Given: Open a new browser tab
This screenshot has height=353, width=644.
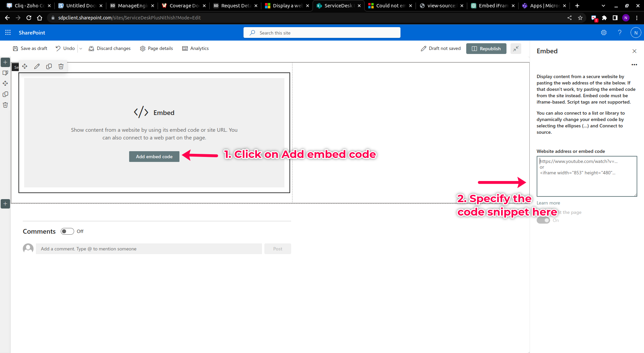Looking at the screenshot, I should pyautogui.click(x=577, y=6).
